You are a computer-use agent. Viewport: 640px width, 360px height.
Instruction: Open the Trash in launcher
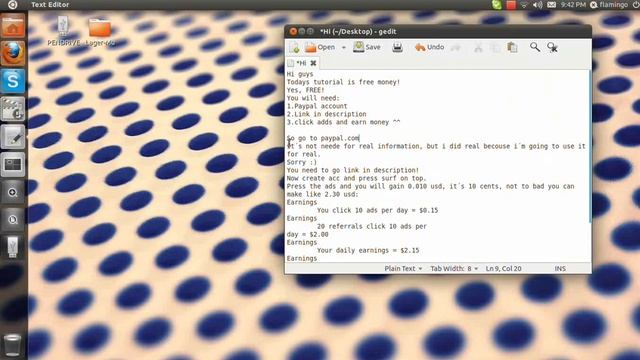pyautogui.click(x=13, y=345)
